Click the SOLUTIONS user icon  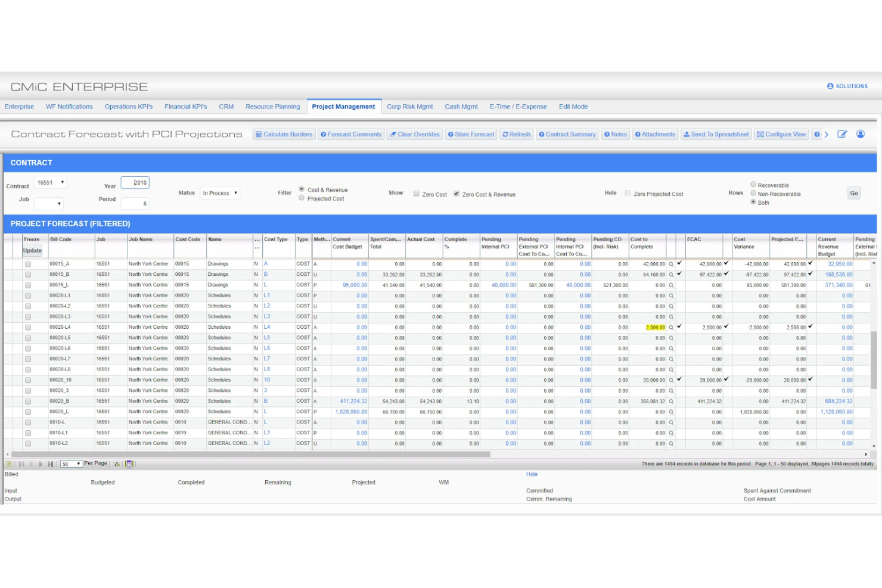click(x=830, y=86)
